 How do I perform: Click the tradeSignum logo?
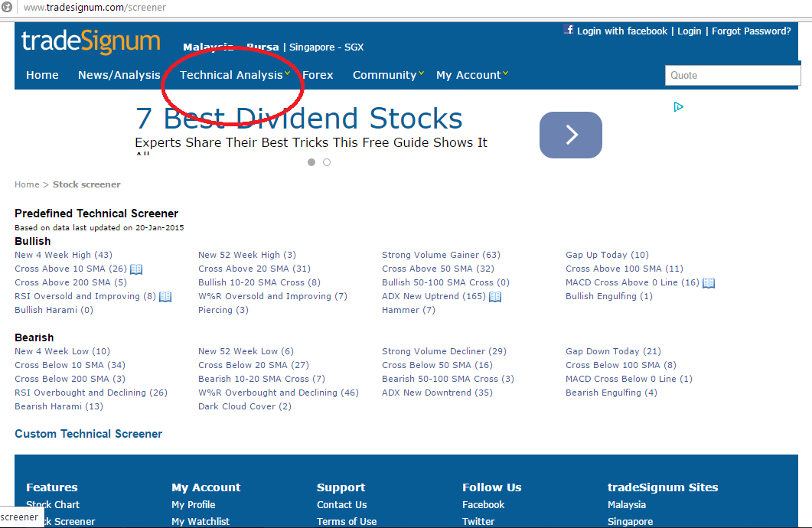(x=90, y=42)
